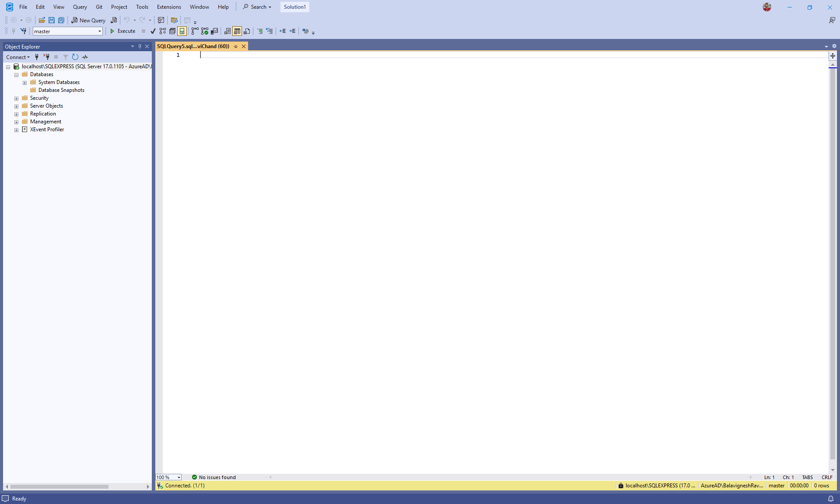Click the Object Explorer connect plug icon
840x504 pixels.
(x=37, y=57)
